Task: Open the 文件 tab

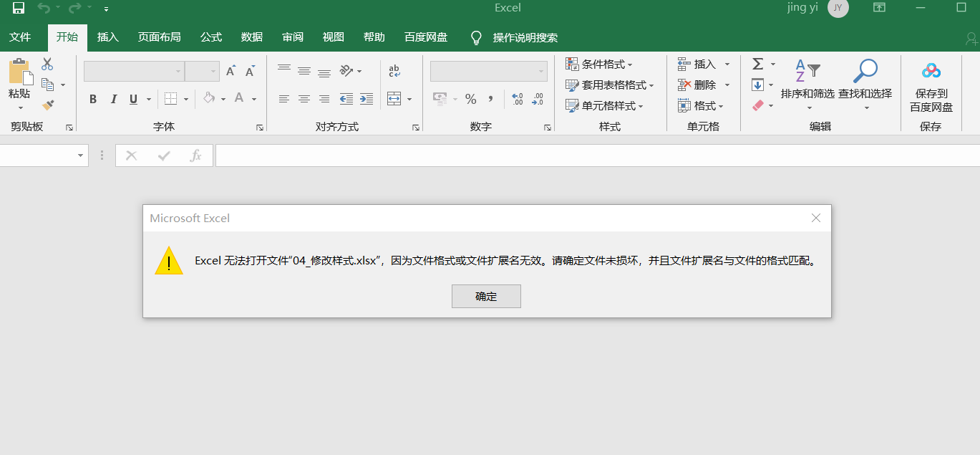Action: pos(20,37)
